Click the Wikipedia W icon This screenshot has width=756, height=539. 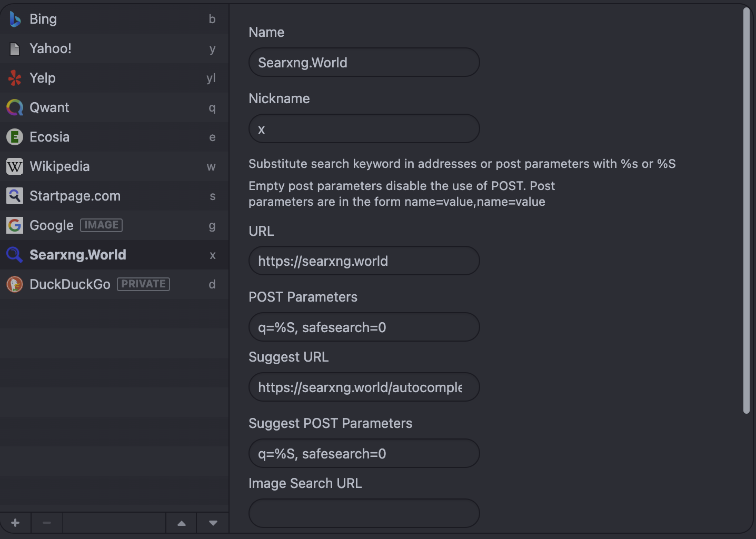coord(15,167)
